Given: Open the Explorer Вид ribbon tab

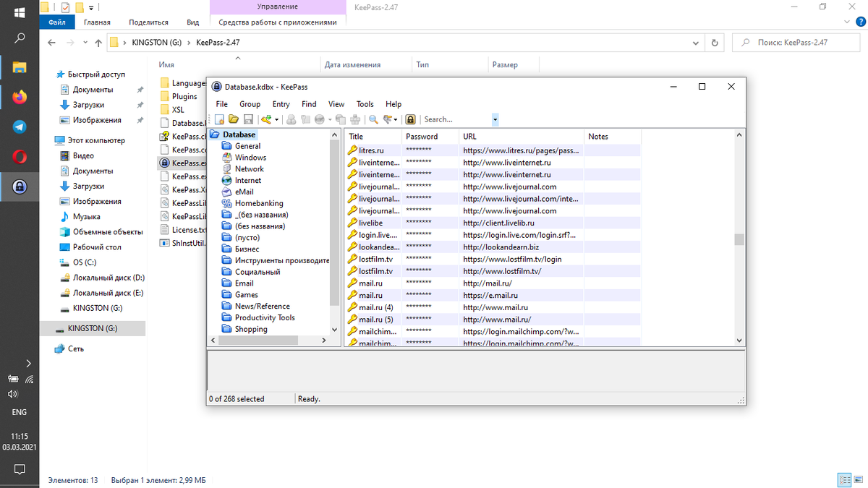Looking at the screenshot, I should [193, 22].
